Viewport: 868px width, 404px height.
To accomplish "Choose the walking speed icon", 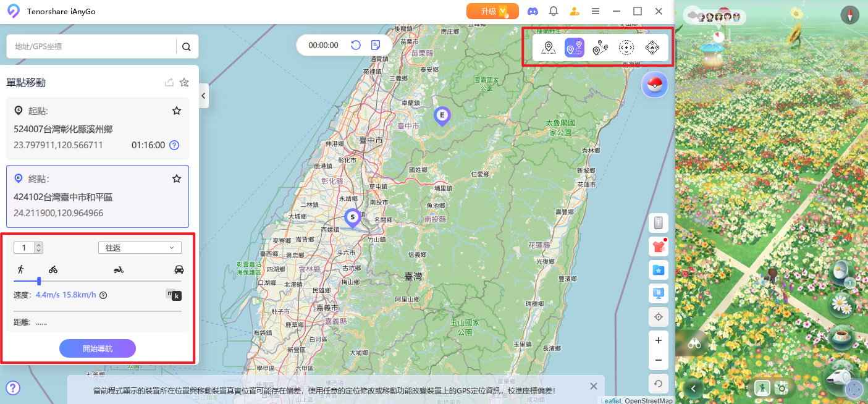I will [x=21, y=269].
